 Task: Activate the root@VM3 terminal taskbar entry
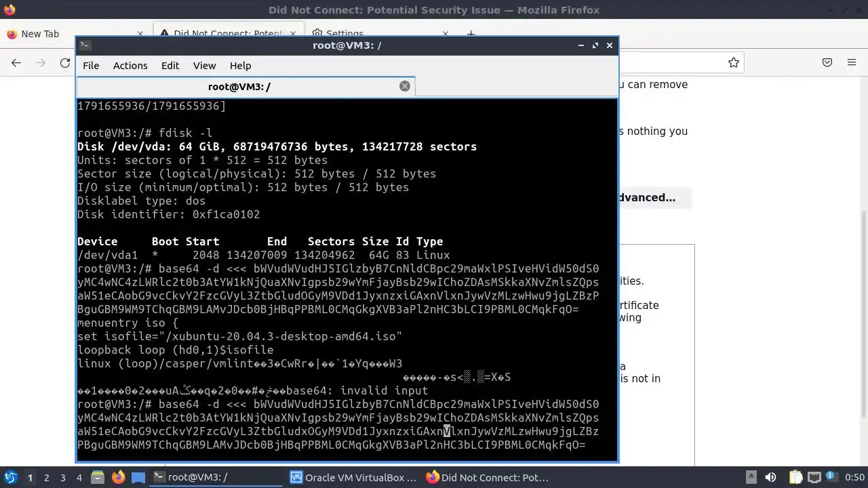point(217,477)
